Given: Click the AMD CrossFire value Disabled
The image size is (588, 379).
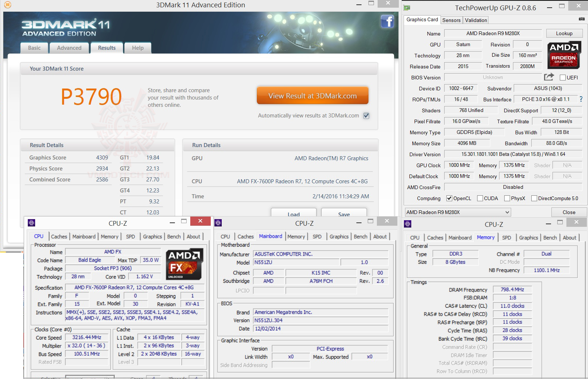Looking at the screenshot, I should 513,187.
